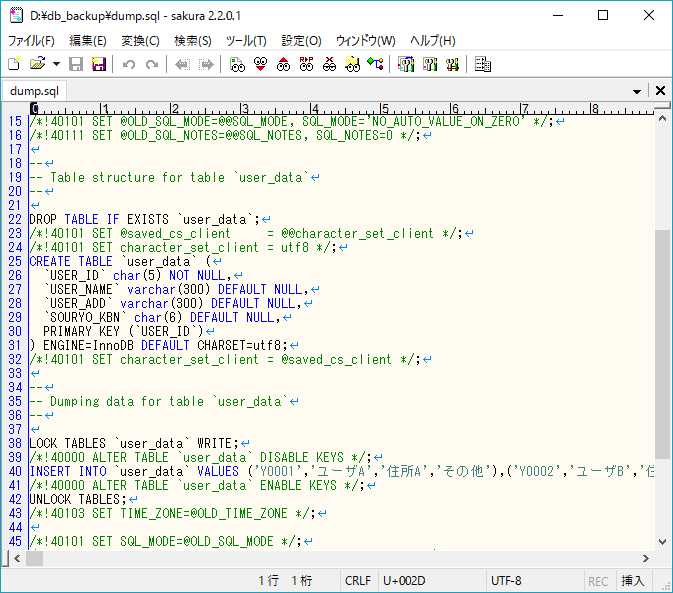The height and width of the screenshot is (593, 673).
Task: Open the ファイル(F) menu
Action: tap(31, 41)
